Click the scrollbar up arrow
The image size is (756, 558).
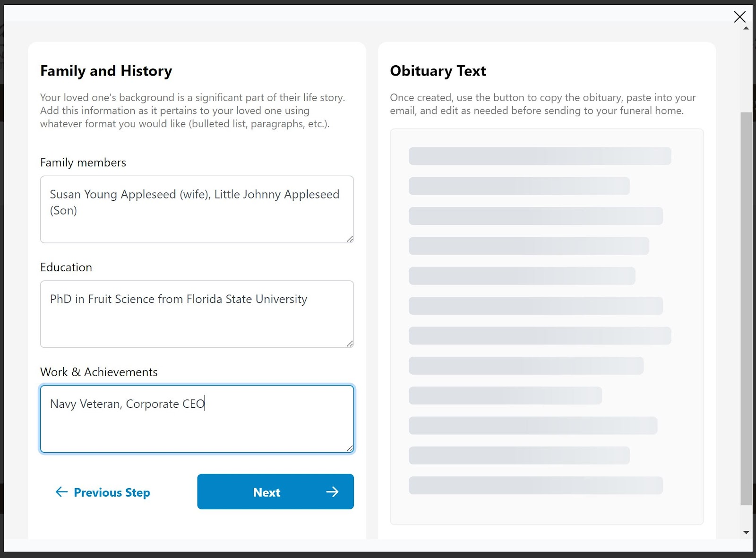(746, 28)
